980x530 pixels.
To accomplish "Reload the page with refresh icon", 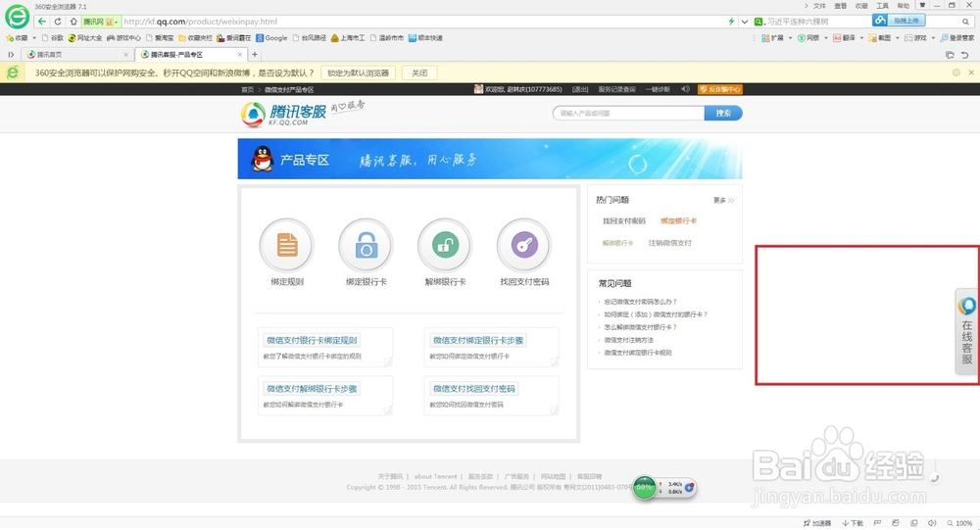I will [x=58, y=22].
